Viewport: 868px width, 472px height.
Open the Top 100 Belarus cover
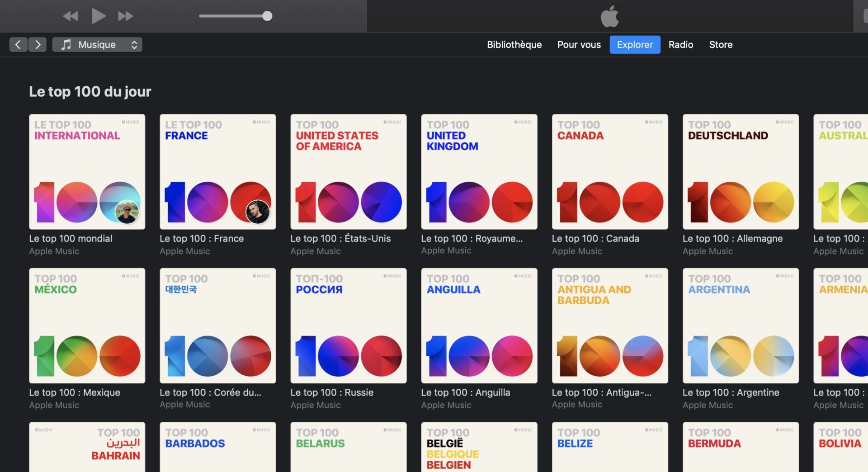[x=349, y=447]
